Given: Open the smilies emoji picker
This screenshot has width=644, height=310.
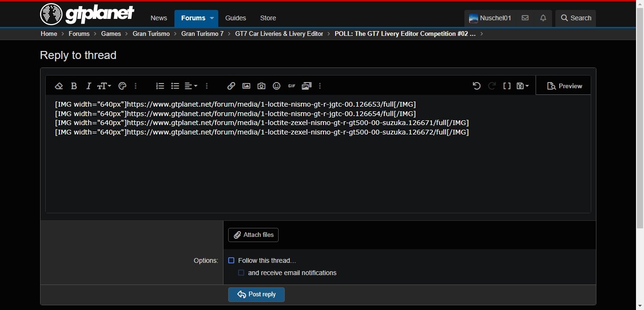Looking at the screenshot, I should [277, 86].
